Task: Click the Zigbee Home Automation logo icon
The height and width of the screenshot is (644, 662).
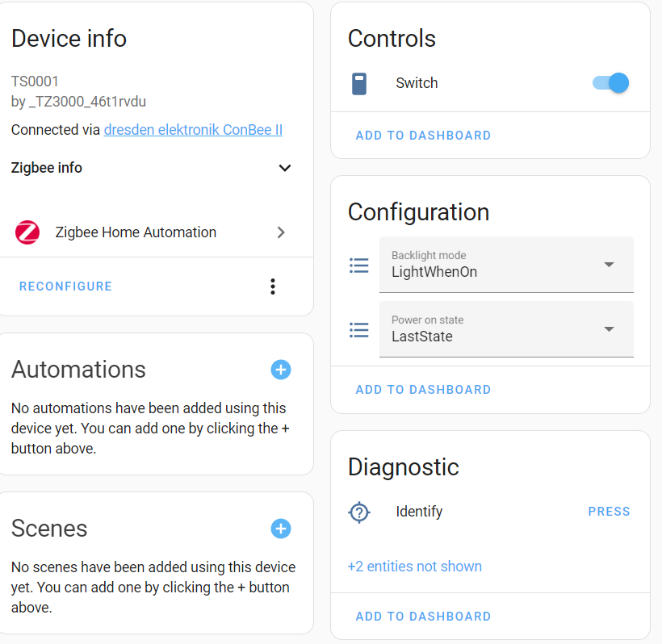Action: (26, 232)
